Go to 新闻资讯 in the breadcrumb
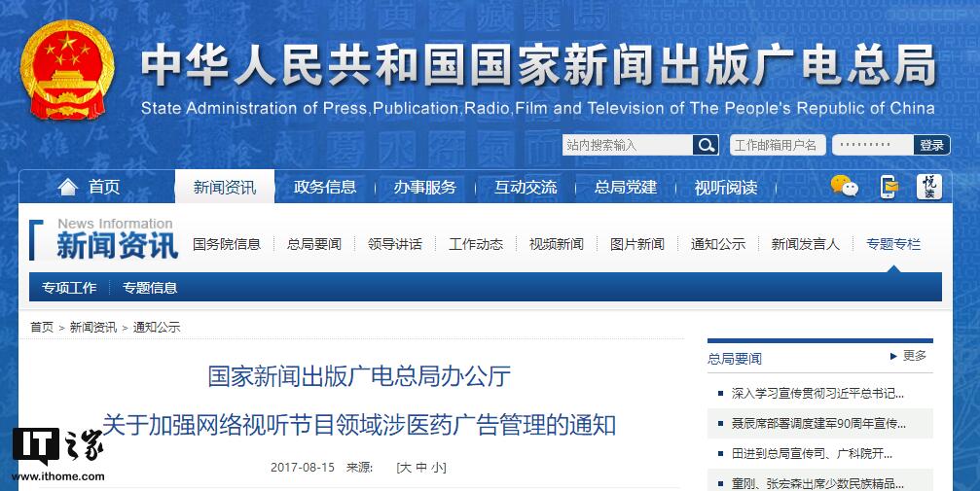 click(x=93, y=328)
